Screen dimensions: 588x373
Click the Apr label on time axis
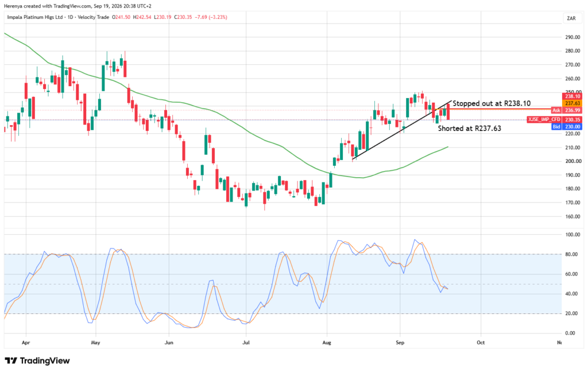pos(25,343)
